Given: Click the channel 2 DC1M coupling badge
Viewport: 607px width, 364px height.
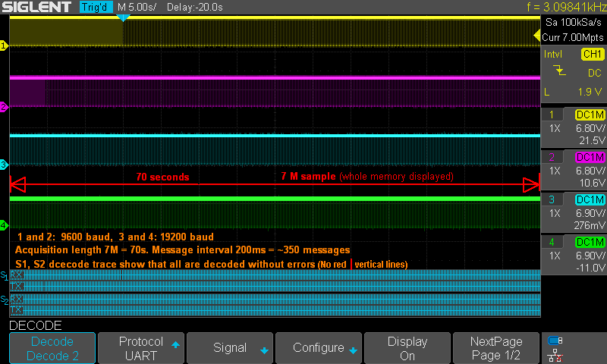Looking at the screenshot, I should [590, 157].
